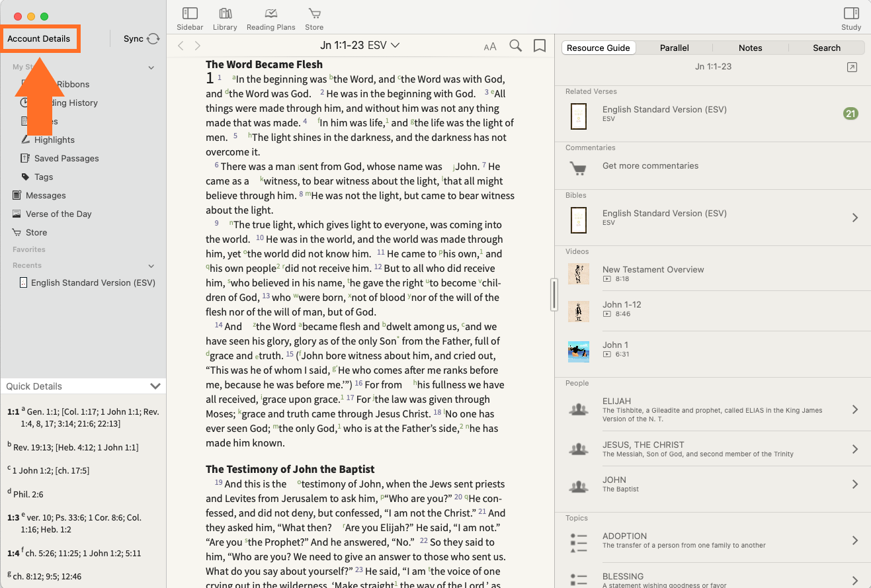Screen dimensions: 871x588
Task: Click the shopping cart commentaries icon
Action: [x=578, y=168]
